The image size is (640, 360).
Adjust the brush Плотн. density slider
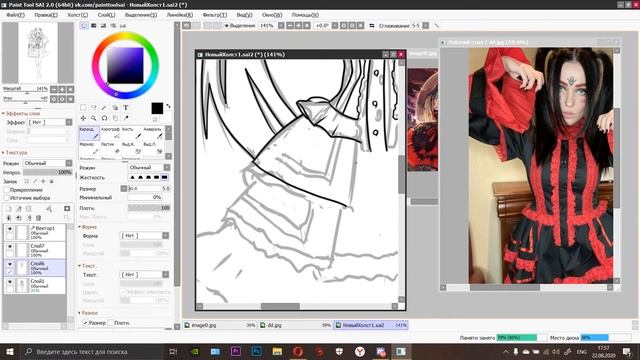click(149, 208)
